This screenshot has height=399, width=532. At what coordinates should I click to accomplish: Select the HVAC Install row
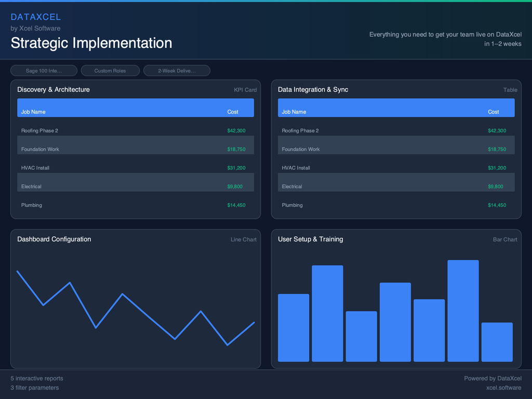click(136, 168)
